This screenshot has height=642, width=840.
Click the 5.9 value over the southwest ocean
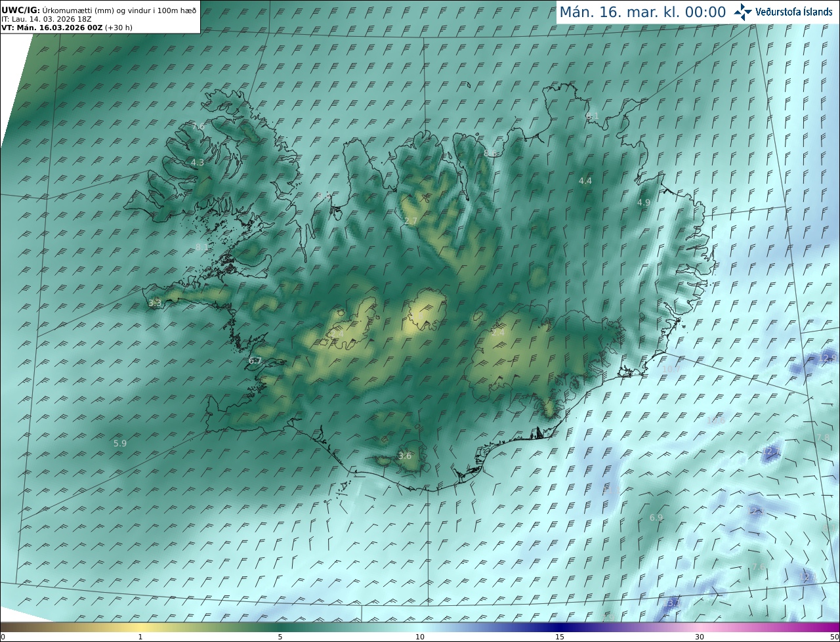coord(120,443)
